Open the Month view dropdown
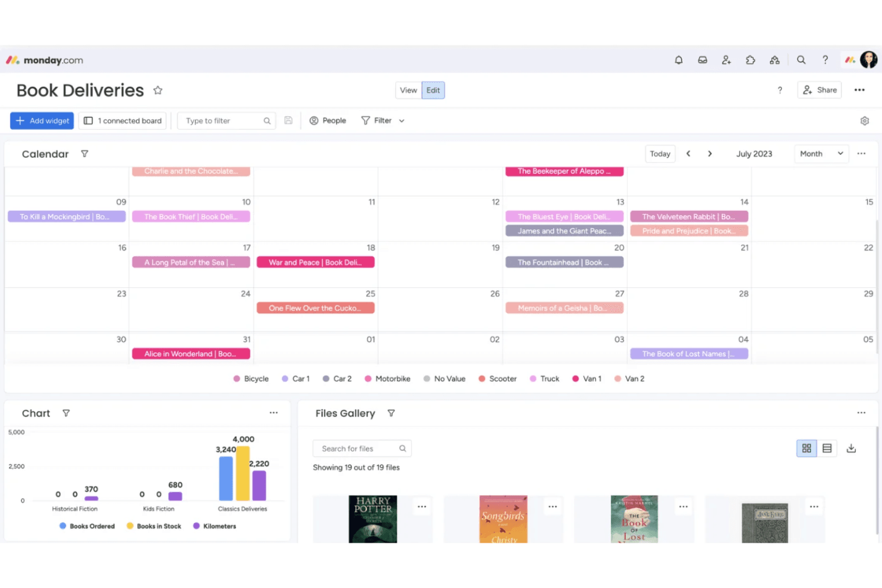This screenshot has width=882, height=588. [x=822, y=154]
